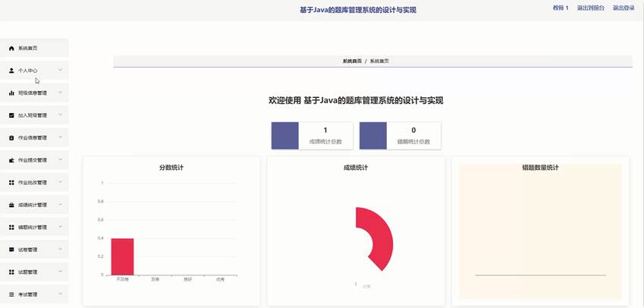
Task: Click the 错题统计总数 stat card label
Action: tap(413, 142)
